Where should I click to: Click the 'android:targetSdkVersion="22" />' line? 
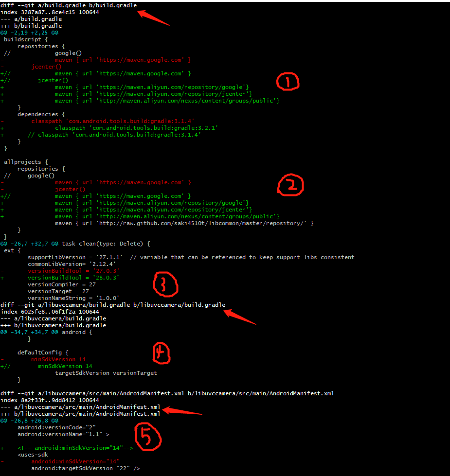pyautogui.click(x=86, y=468)
